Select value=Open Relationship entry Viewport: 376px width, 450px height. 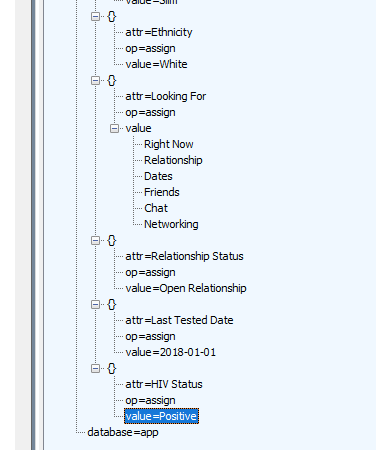186,288
